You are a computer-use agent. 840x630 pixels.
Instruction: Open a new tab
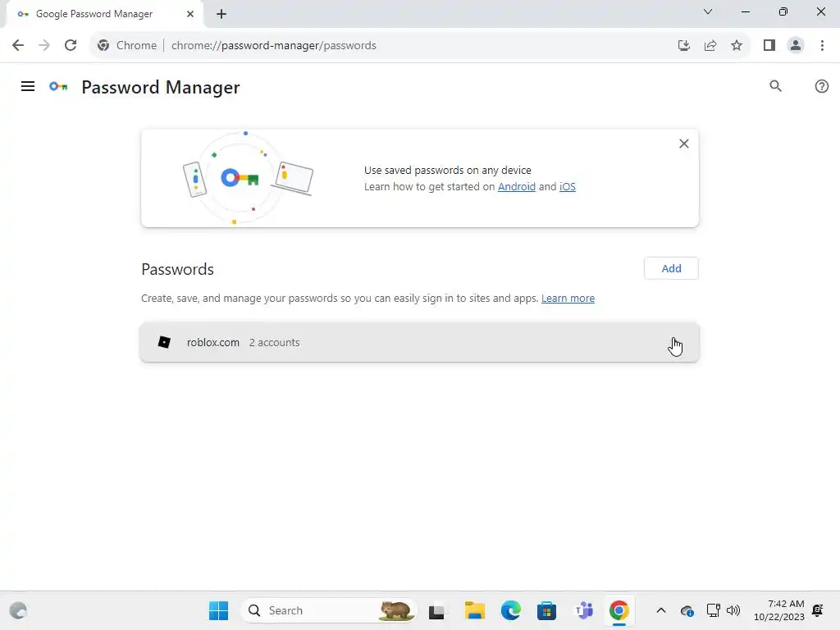pyautogui.click(x=221, y=14)
